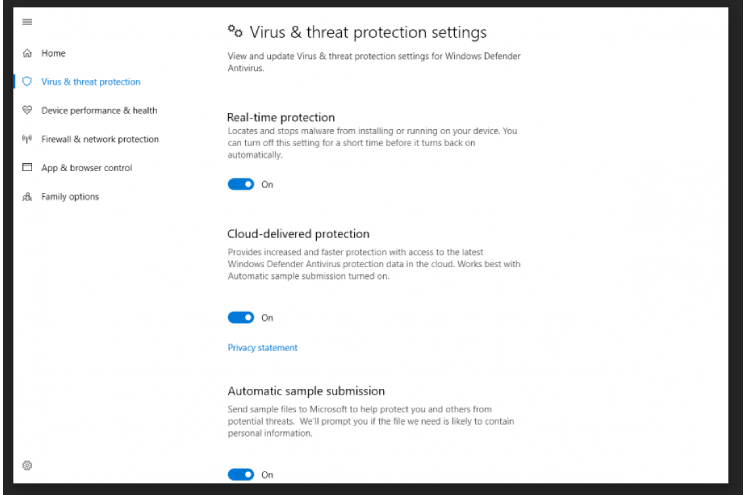This screenshot has width=744, height=495.
Task: Click the Home house icon
Action: (26, 53)
